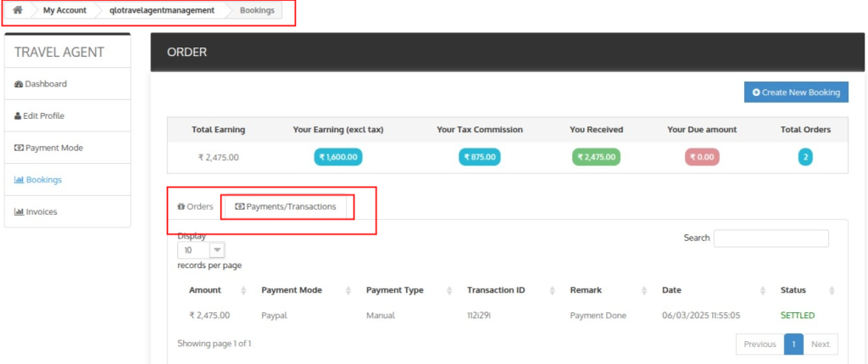Click the ₹ 0.00 due amount badge
This screenshot has height=364, width=868.
click(x=701, y=157)
